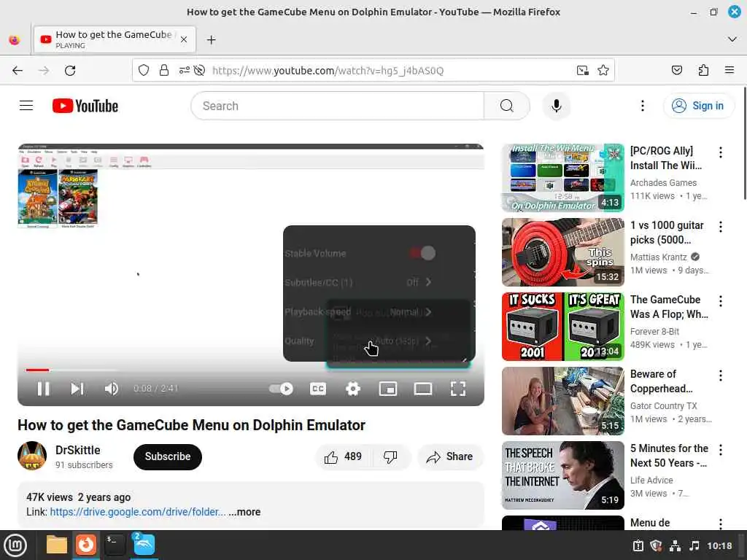Open Install The Wii Menu video thumbnail
Screen dimensions: 747x560
pos(562,178)
